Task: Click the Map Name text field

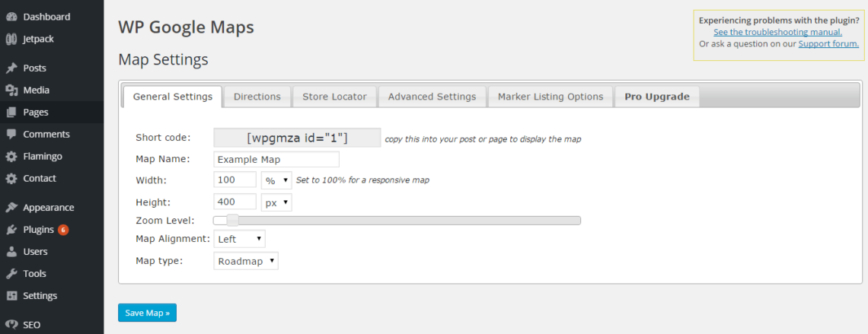Action: (x=276, y=159)
